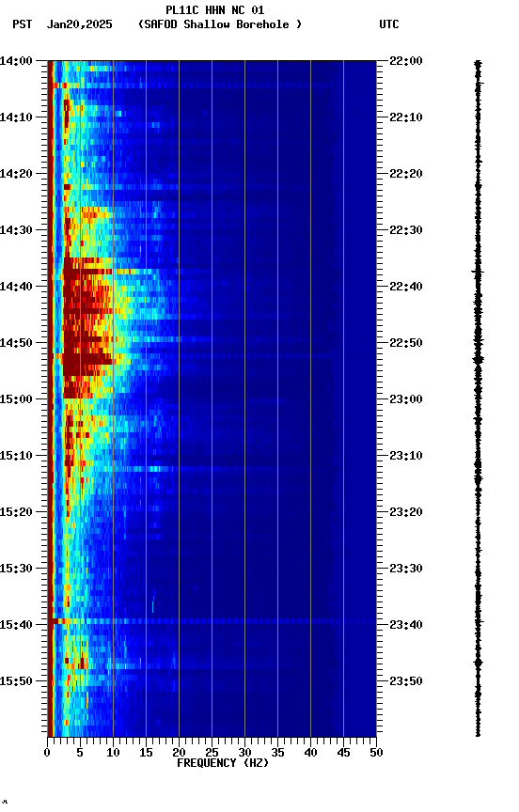Click the 23:10 UTC time label
This screenshot has width=519, height=812.
406,456
